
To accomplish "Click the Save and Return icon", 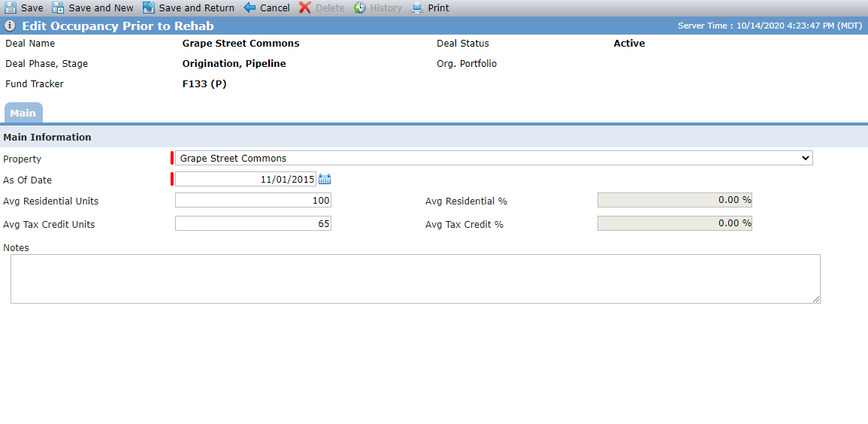I will (x=148, y=8).
